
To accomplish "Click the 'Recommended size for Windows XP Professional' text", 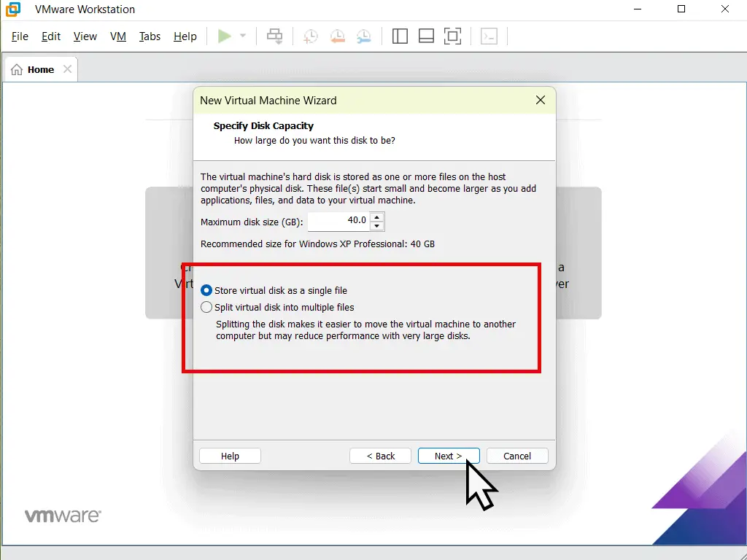I will tap(317, 244).
